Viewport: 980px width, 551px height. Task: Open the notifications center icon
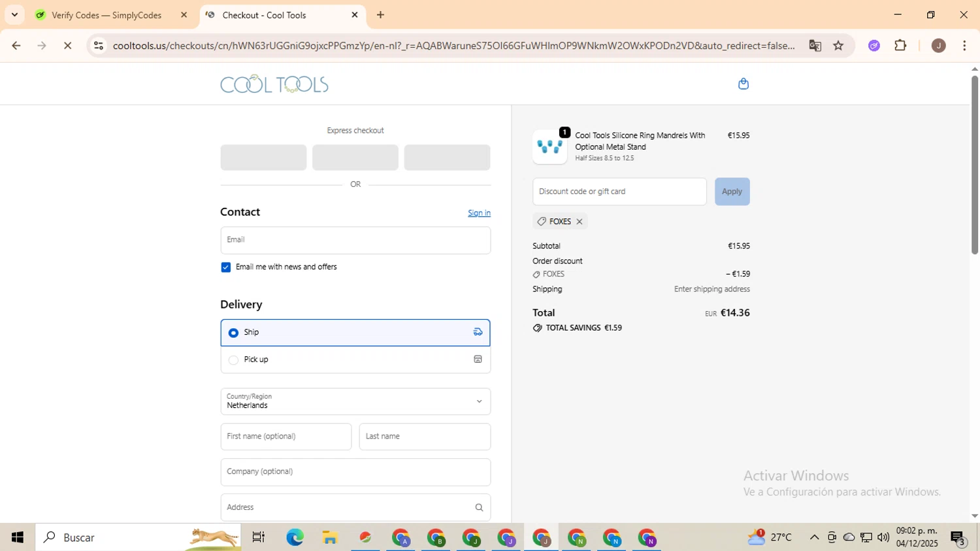[958, 538]
